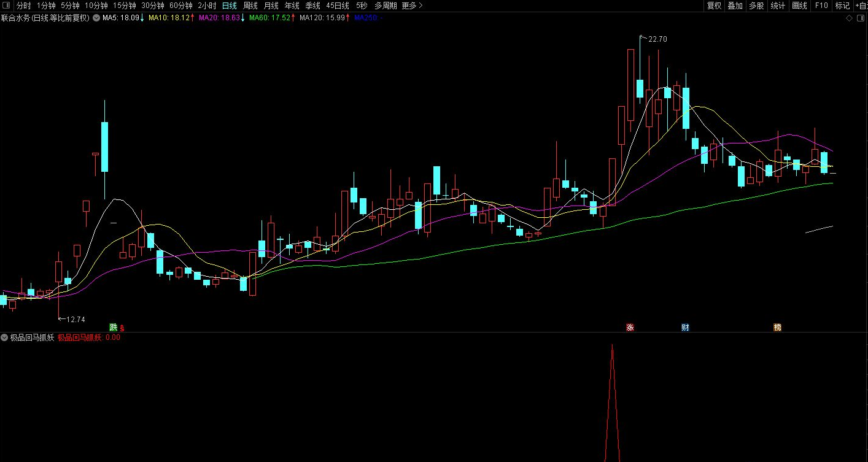Image resolution: width=868 pixels, height=462 pixels.
Task: Click the orange 榜 marker icon
Action: coord(778,328)
